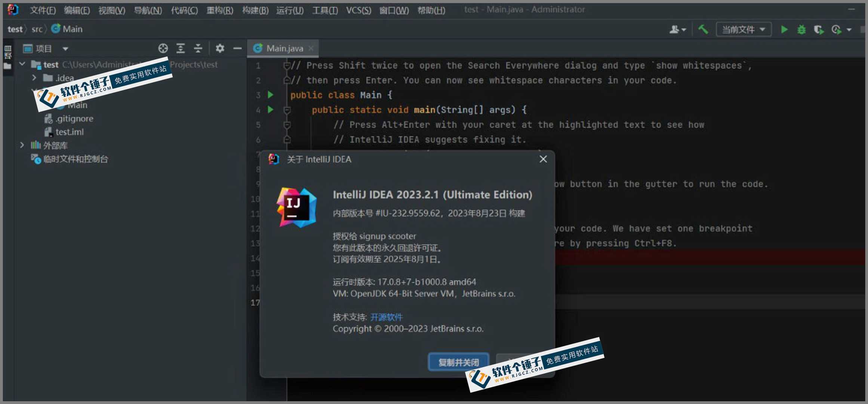This screenshot has width=868, height=404.
Task: Open the 编辑(E) menu
Action: click(77, 10)
